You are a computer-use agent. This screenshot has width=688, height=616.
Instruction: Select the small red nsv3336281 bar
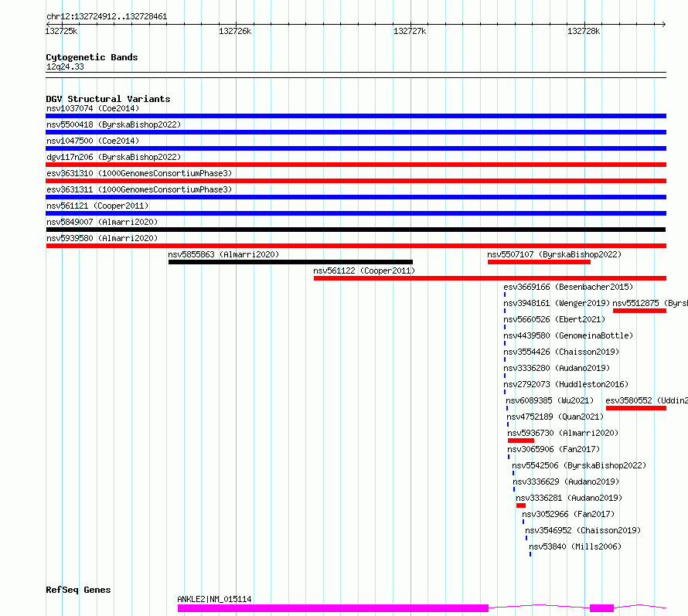click(x=521, y=505)
